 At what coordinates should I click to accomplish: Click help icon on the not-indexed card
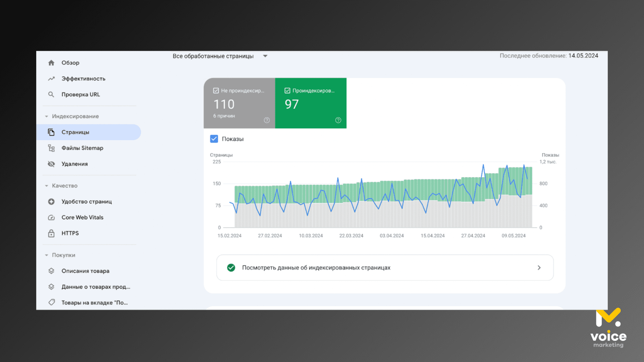coord(267,120)
